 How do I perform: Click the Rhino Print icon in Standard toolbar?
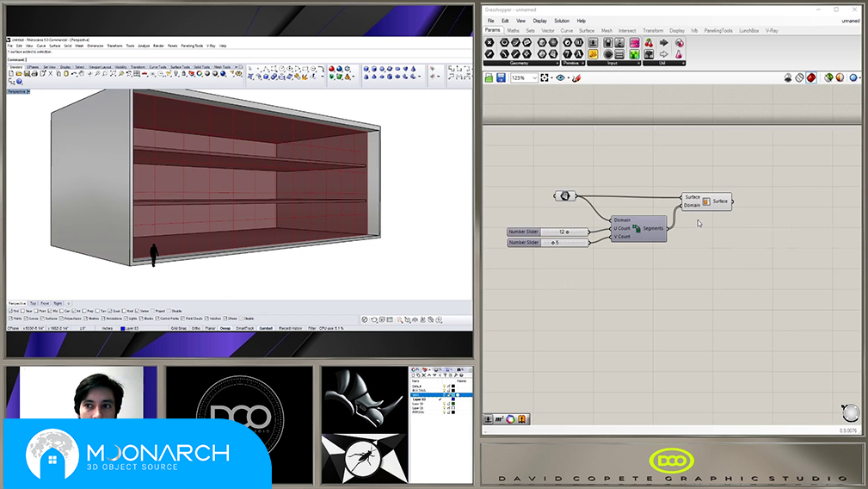(34, 74)
